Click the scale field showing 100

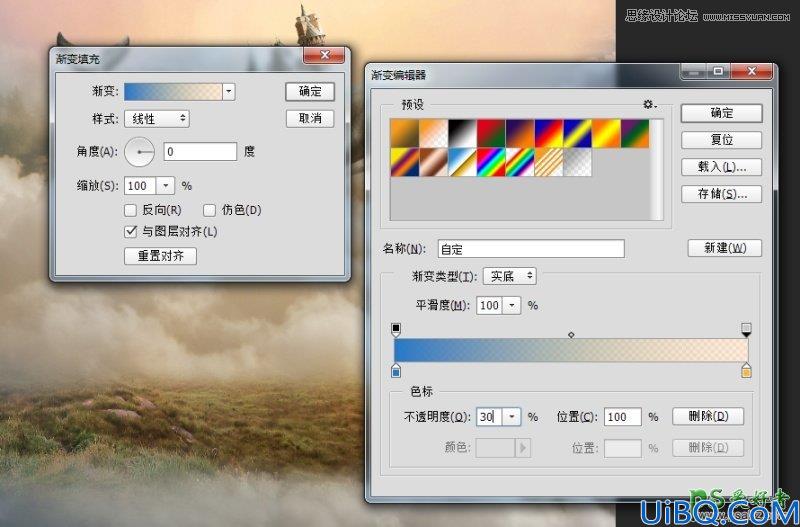pyautogui.click(x=140, y=186)
